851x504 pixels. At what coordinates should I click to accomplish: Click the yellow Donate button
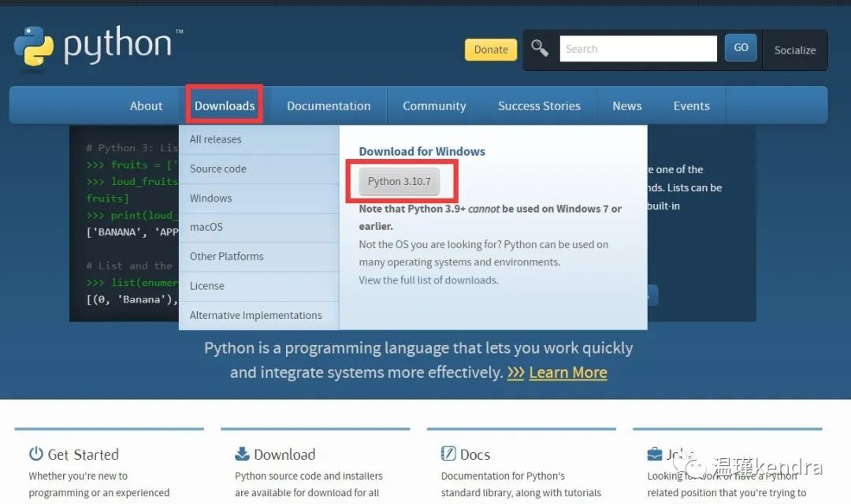(x=491, y=50)
